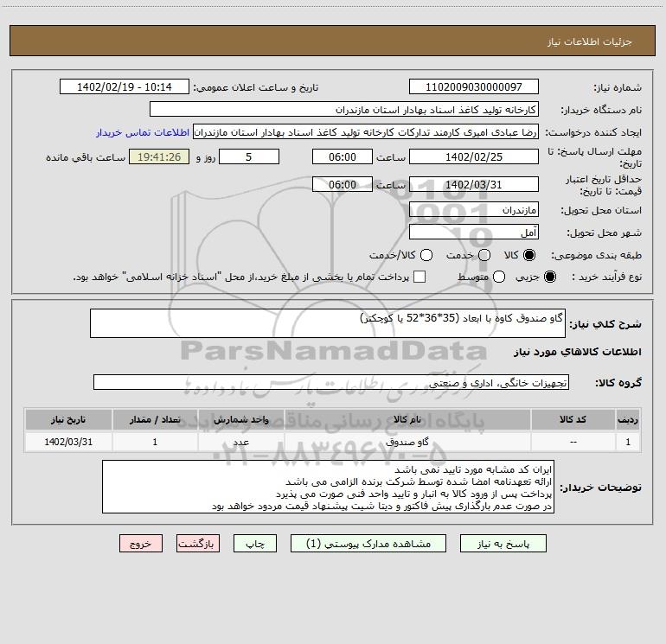Select the خدمت radio option
Viewport: 666px width, 644px height.
coord(484,255)
